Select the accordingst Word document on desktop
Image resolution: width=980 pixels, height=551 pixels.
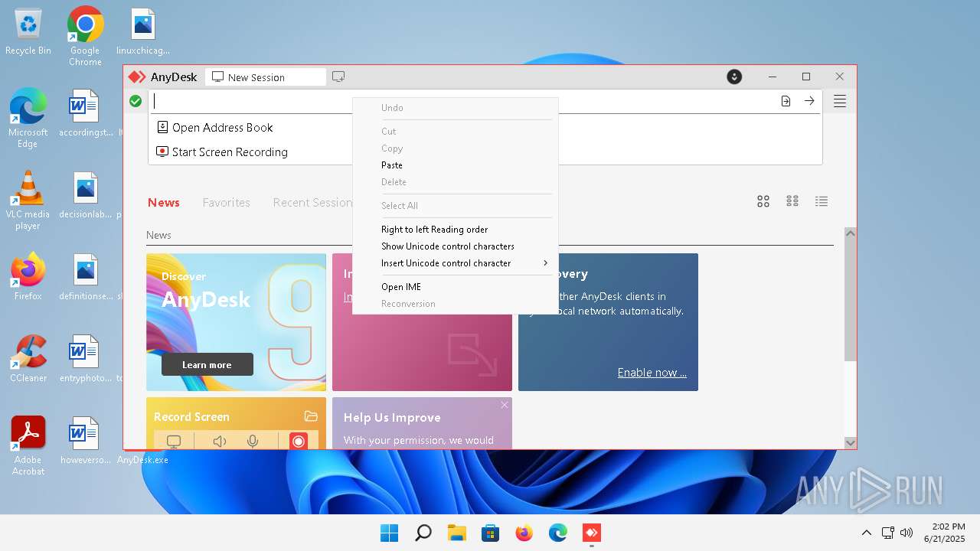pyautogui.click(x=85, y=113)
